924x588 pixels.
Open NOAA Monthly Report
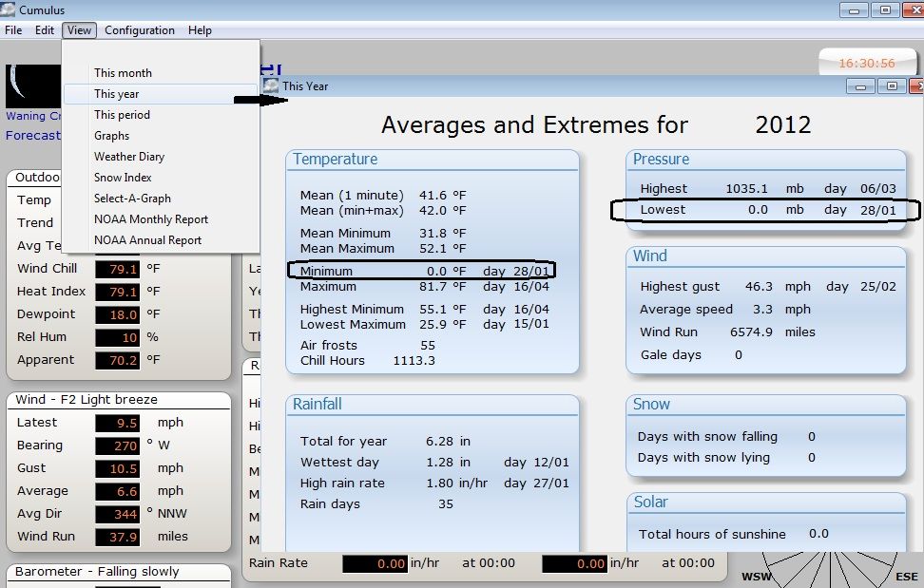tap(151, 219)
